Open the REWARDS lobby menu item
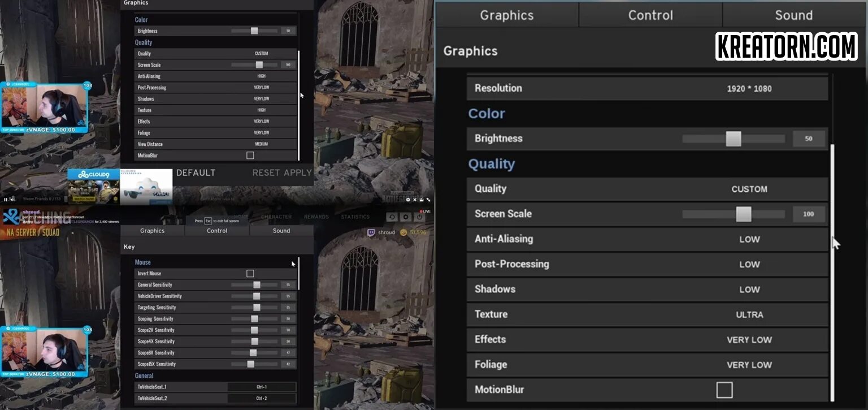Viewport: 868px width, 410px height. [316, 217]
